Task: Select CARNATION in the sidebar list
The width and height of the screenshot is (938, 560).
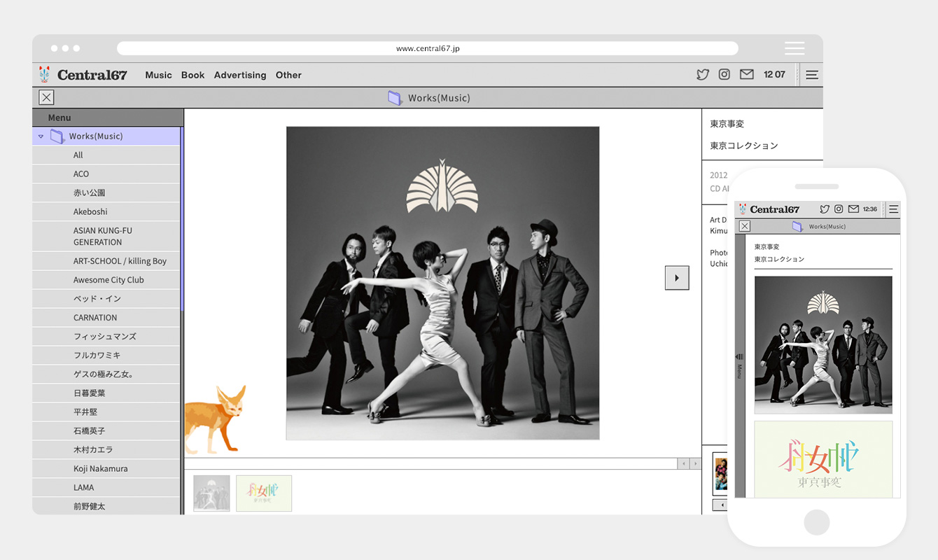Action: pyautogui.click(x=106, y=318)
